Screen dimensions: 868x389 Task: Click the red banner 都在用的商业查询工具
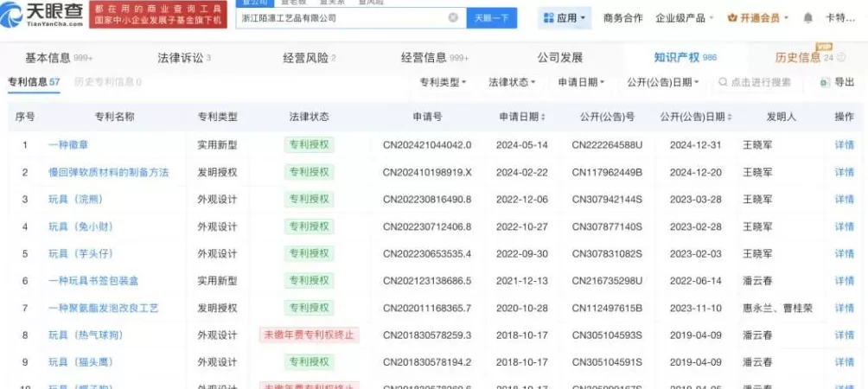click(x=157, y=15)
